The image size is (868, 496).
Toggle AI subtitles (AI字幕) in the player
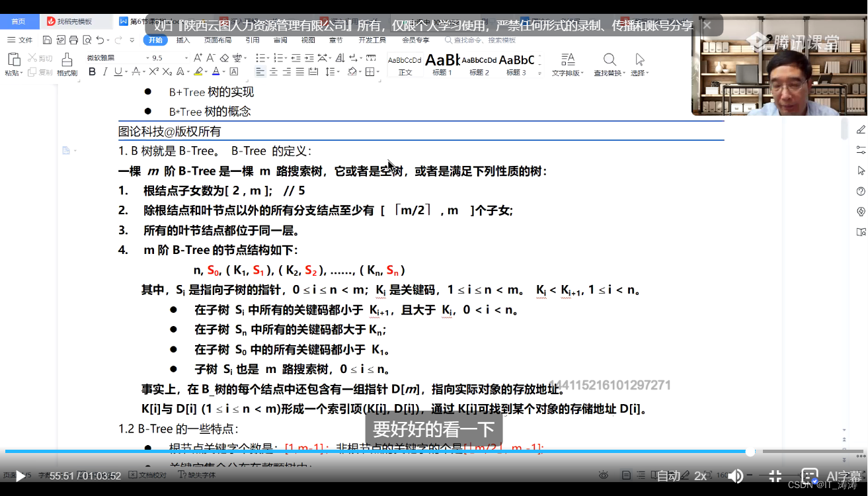pos(833,475)
